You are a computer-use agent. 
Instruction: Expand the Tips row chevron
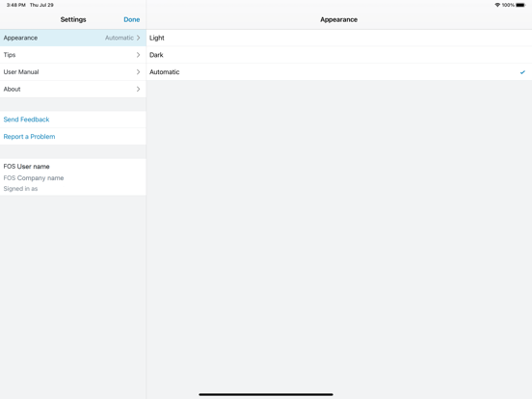click(x=138, y=55)
